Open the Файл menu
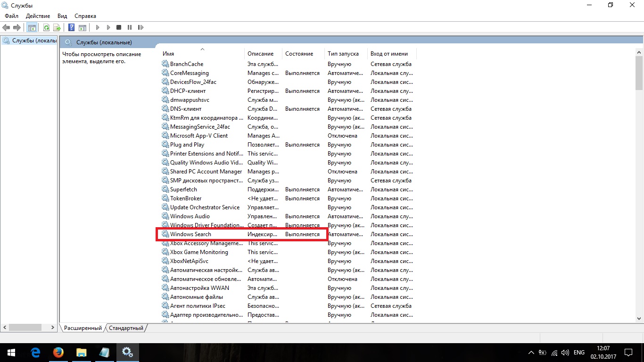The height and width of the screenshot is (362, 644). (x=12, y=16)
